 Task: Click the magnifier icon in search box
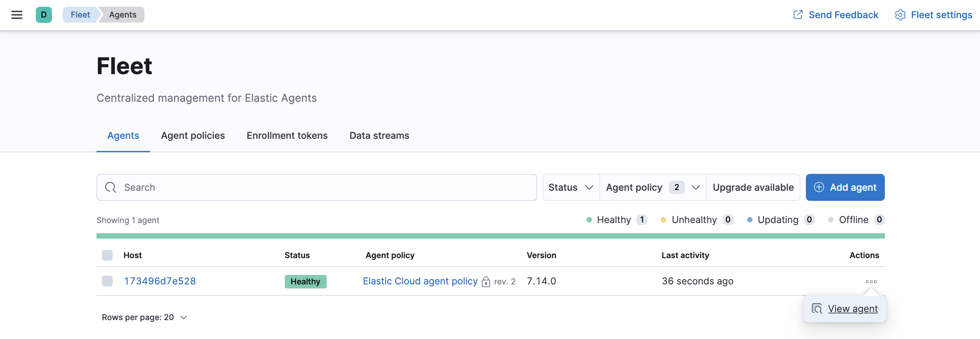[111, 187]
